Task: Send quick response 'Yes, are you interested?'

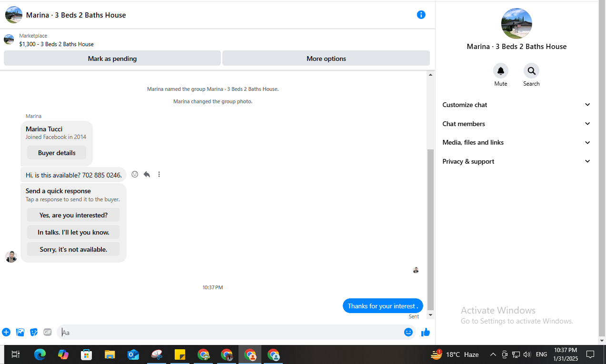Action: point(73,215)
